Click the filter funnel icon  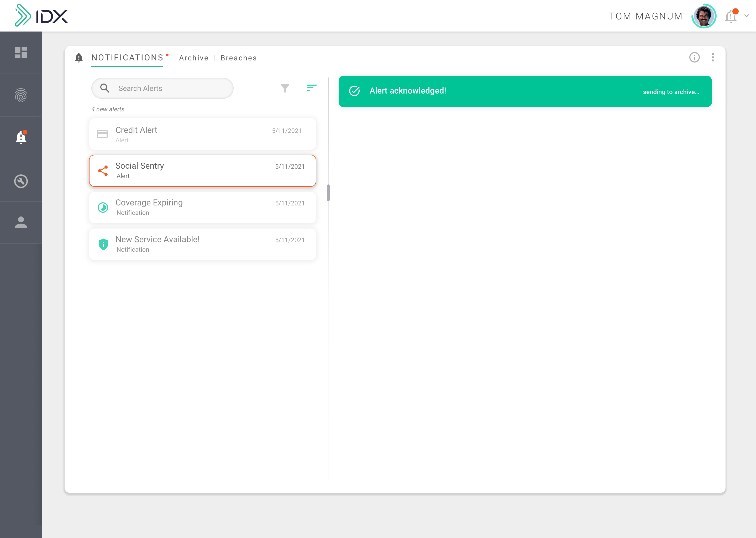pos(285,88)
